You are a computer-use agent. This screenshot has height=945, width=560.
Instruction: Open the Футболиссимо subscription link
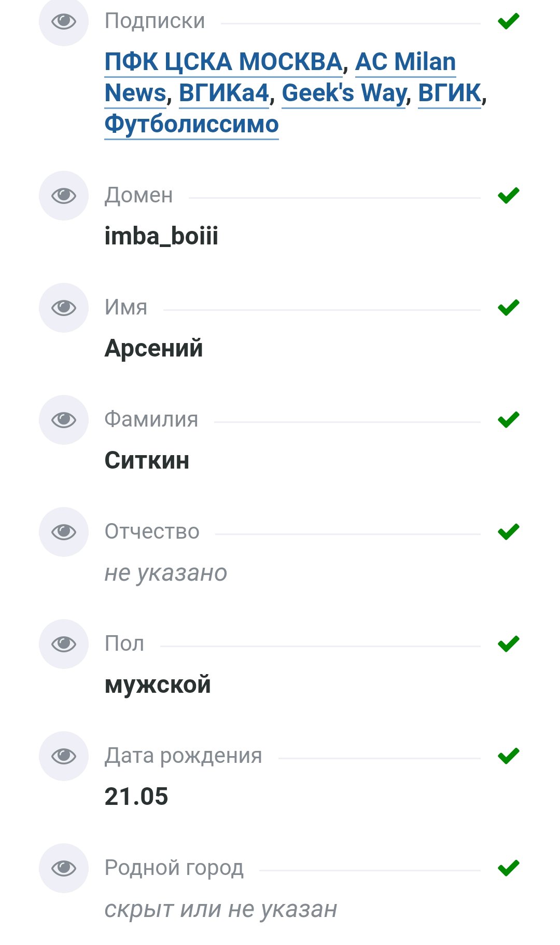click(x=191, y=125)
